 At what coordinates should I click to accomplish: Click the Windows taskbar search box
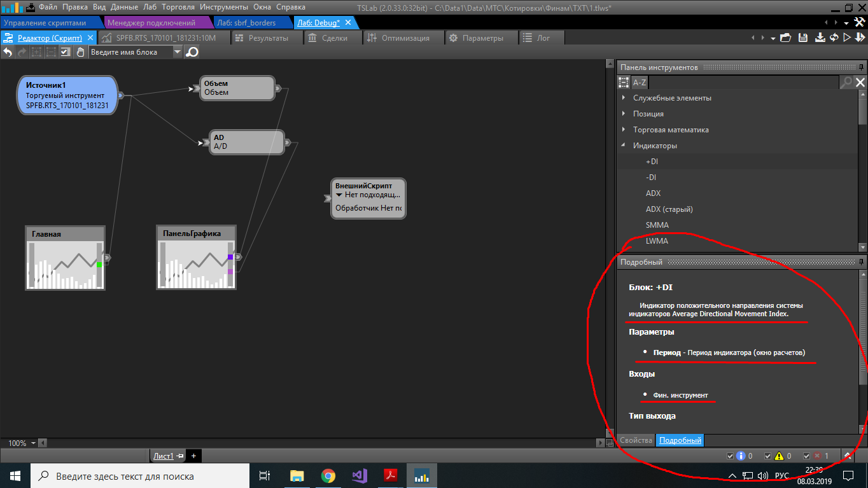point(139,476)
